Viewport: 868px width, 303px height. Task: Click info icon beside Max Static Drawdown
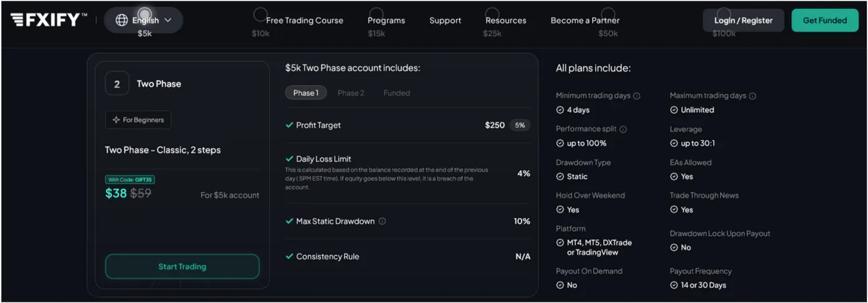point(382,221)
